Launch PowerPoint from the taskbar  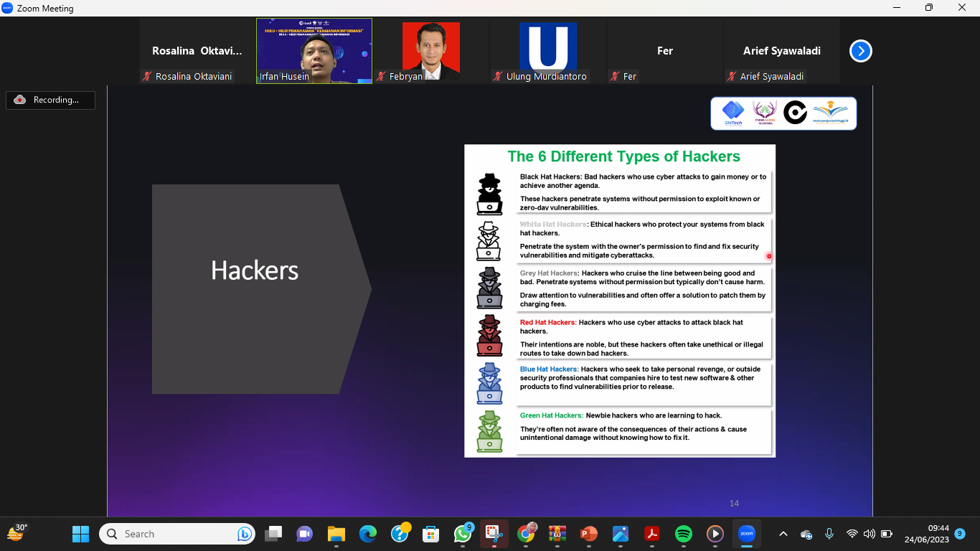588,534
